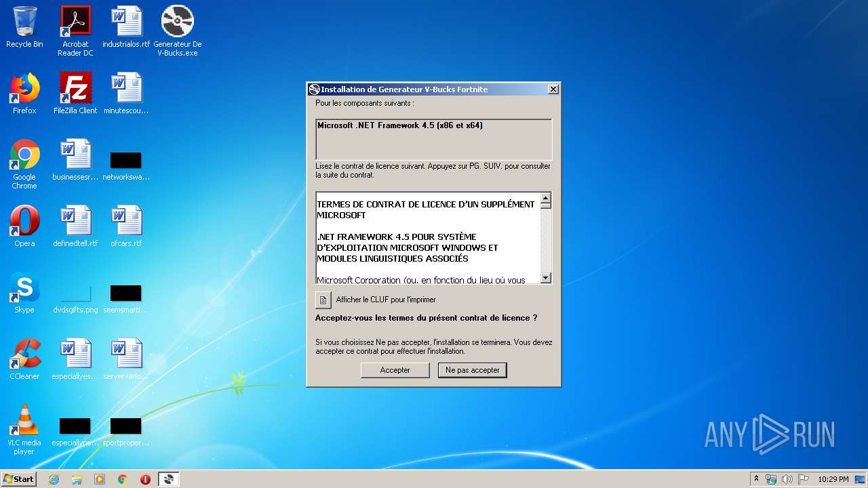Select the Opera desktop shortcut

pos(24,226)
